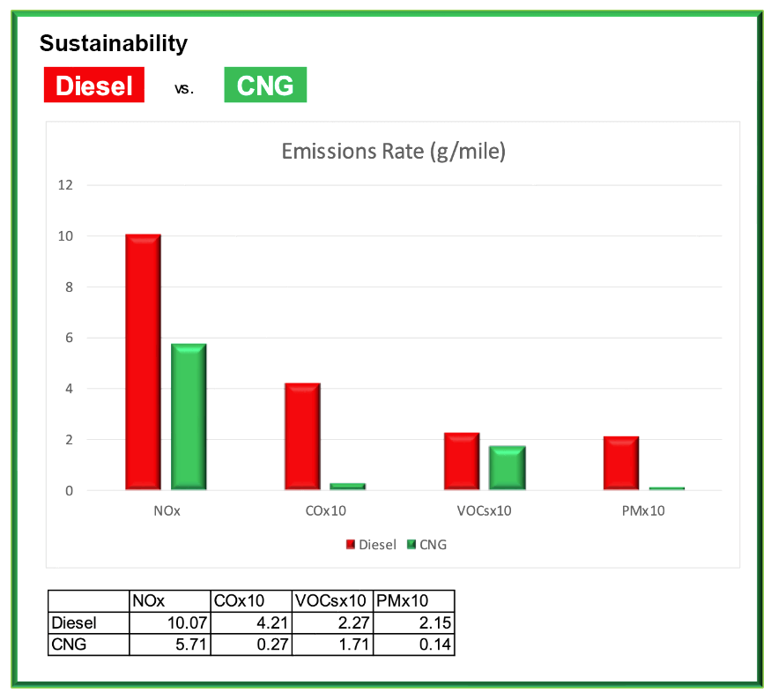This screenshot has height=700, width=771.
Task: Click the Sustainability heading text
Action: [x=114, y=42]
